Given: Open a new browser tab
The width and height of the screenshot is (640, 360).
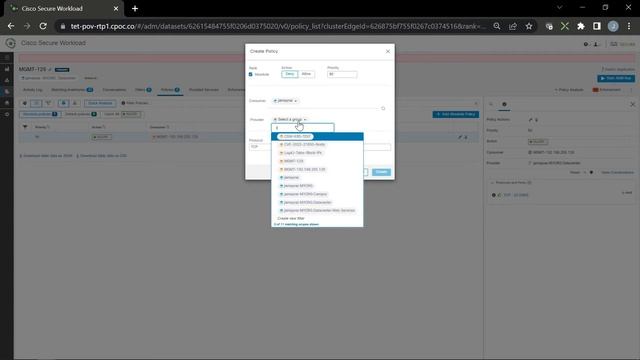Looking at the screenshot, I should (x=135, y=8).
